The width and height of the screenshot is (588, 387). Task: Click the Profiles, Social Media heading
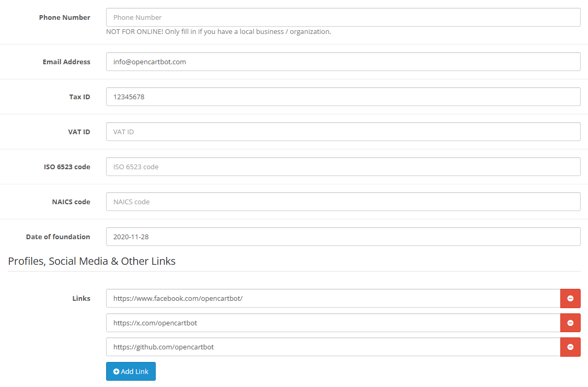pos(92,261)
